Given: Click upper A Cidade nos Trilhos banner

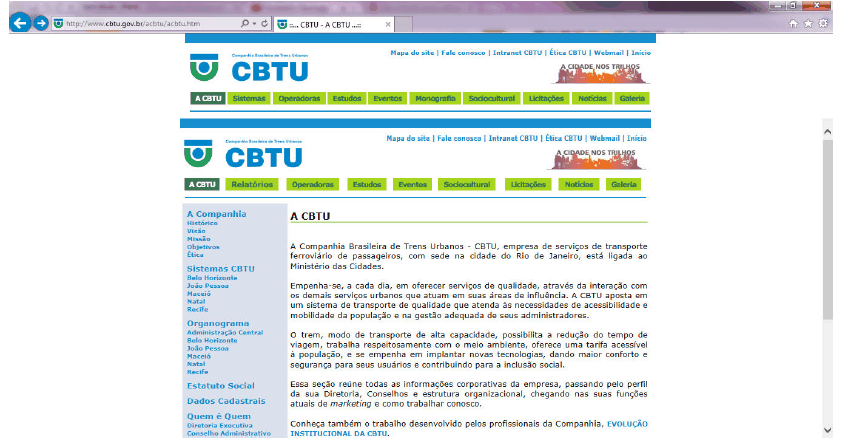Looking at the screenshot, I should tap(601, 73).
